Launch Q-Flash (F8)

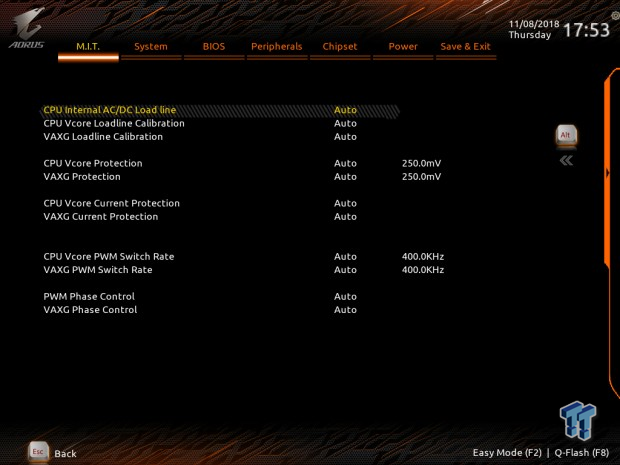click(582, 453)
